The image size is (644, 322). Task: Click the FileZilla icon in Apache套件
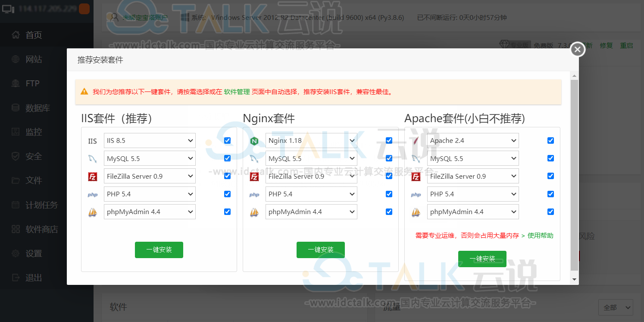[x=416, y=177]
